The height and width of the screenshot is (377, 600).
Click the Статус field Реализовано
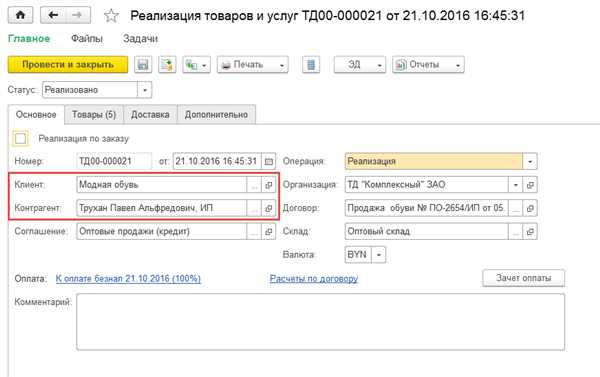(x=90, y=90)
